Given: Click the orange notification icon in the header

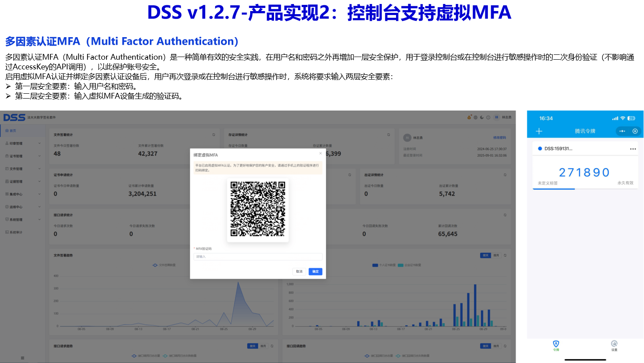Looking at the screenshot, I should (x=469, y=117).
